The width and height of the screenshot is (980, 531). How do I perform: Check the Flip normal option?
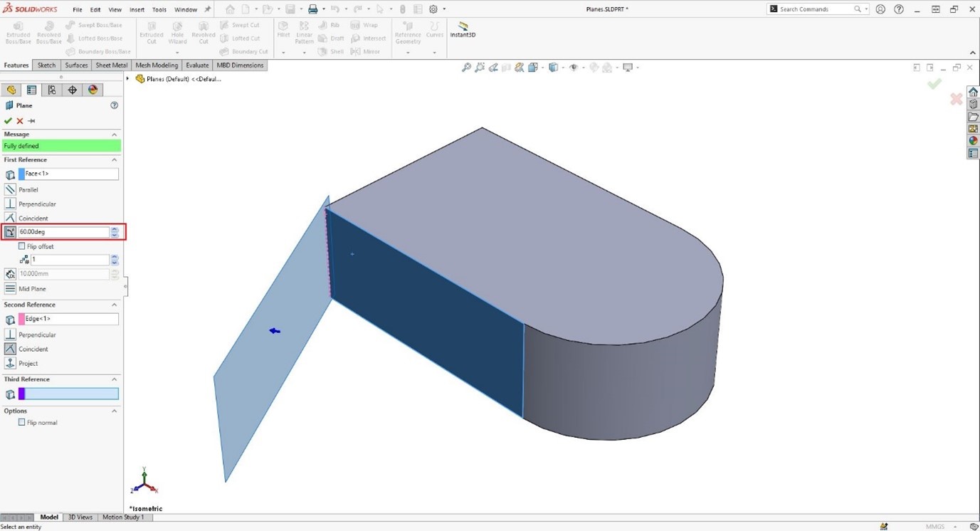(21, 422)
